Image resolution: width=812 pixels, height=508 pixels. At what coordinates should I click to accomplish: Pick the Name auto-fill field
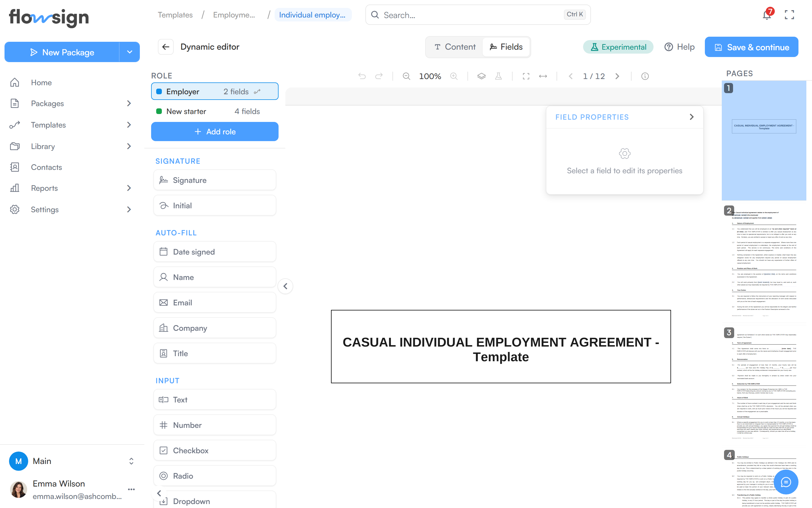pos(215,277)
